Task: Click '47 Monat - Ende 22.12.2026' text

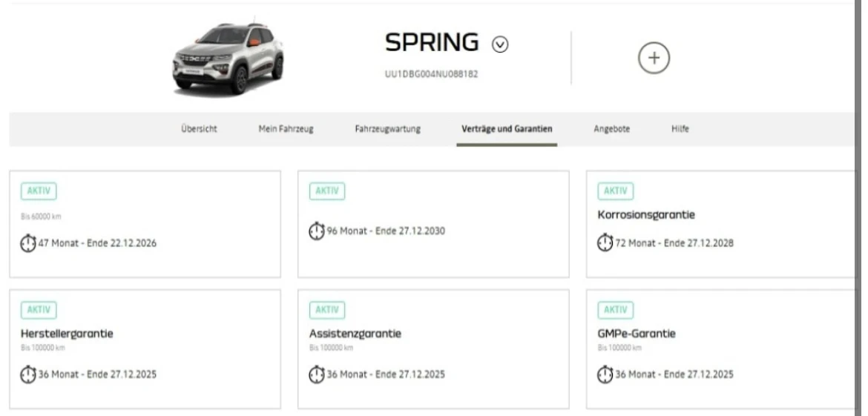Action: [x=97, y=242]
